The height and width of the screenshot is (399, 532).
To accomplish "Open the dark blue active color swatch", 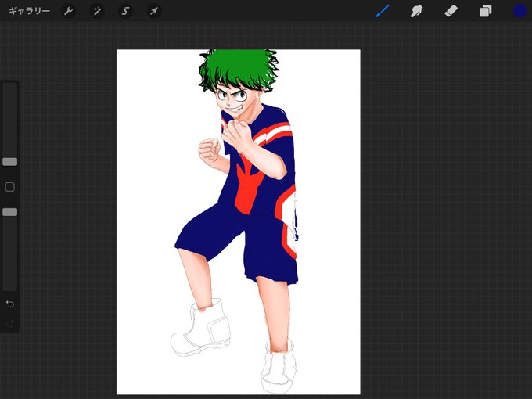I will [519, 11].
